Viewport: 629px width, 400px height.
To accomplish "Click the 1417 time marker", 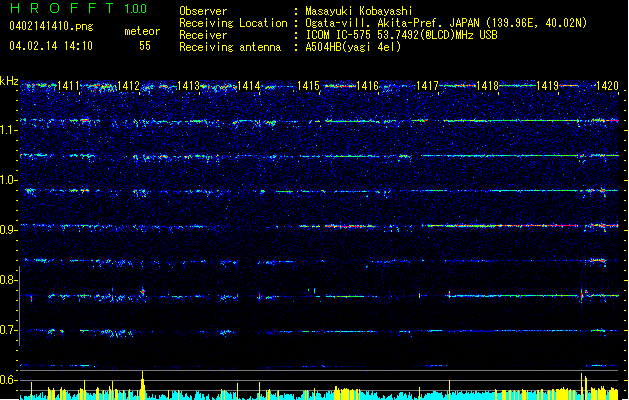I will (427, 86).
